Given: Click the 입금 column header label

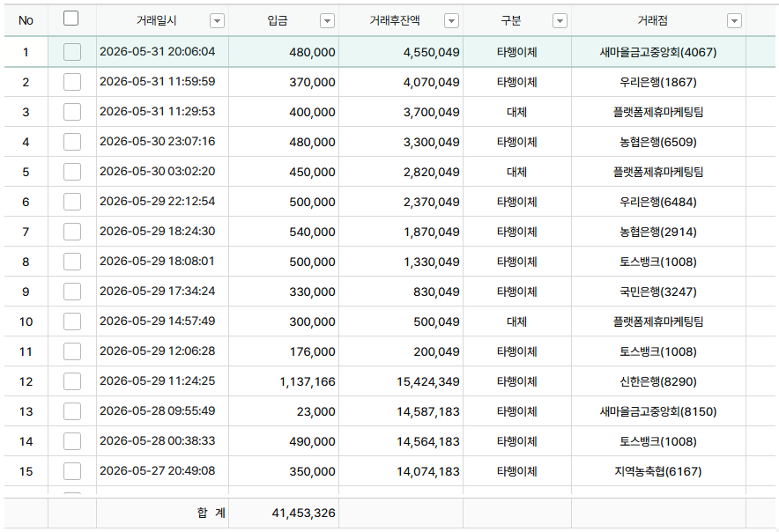Looking at the screenshot, I should click(278, 20).
